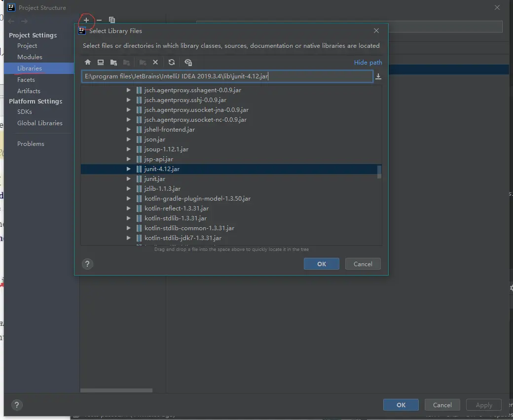The height and width of the screenshot is (420, 513).
Task: Click into the file path input field
Action: (227, 76)
